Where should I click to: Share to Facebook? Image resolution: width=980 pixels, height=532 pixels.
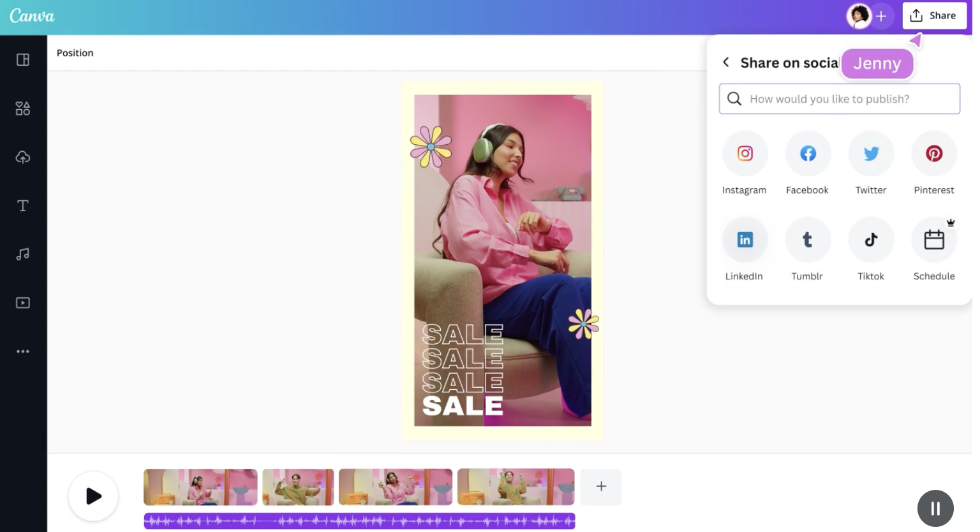point(808,154)
